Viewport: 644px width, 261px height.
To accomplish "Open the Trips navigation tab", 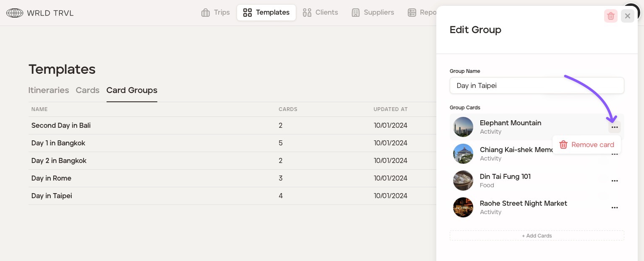I will [x=216, y=13].
